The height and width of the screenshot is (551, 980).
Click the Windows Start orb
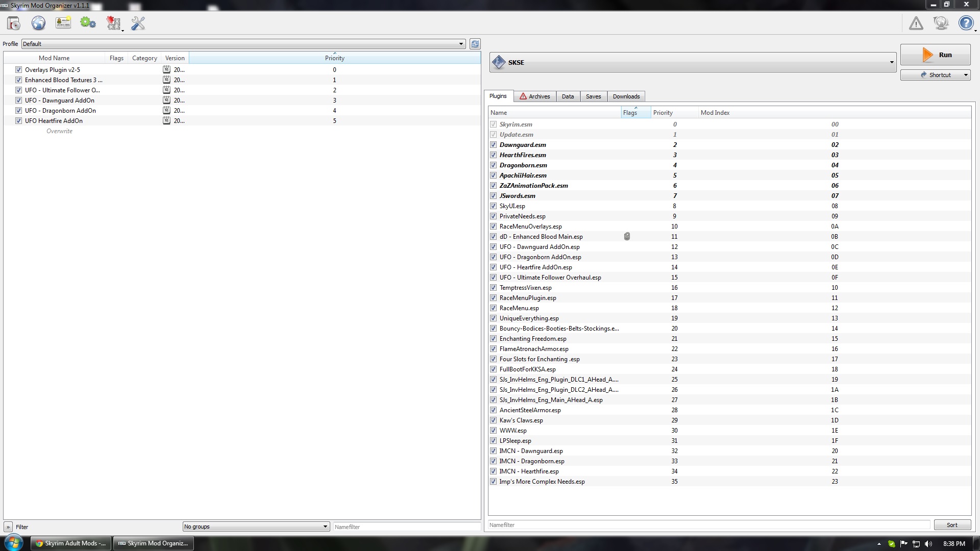[x=14, y=543]
